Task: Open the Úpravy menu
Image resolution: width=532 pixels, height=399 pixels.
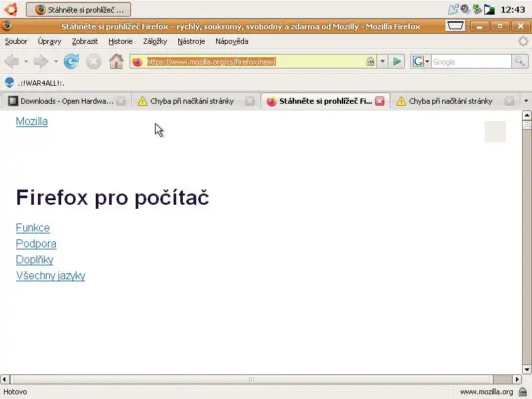Action: click(49, 41)
